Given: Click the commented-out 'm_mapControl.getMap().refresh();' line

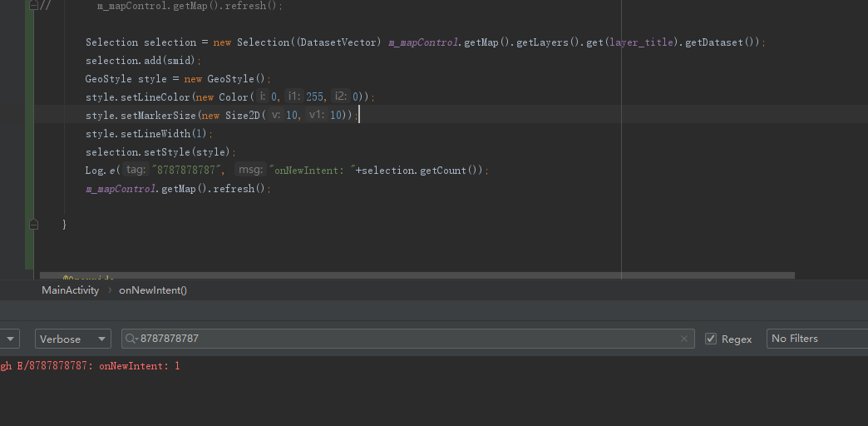Looking at the screenshot, I should [x=190, y=6].
